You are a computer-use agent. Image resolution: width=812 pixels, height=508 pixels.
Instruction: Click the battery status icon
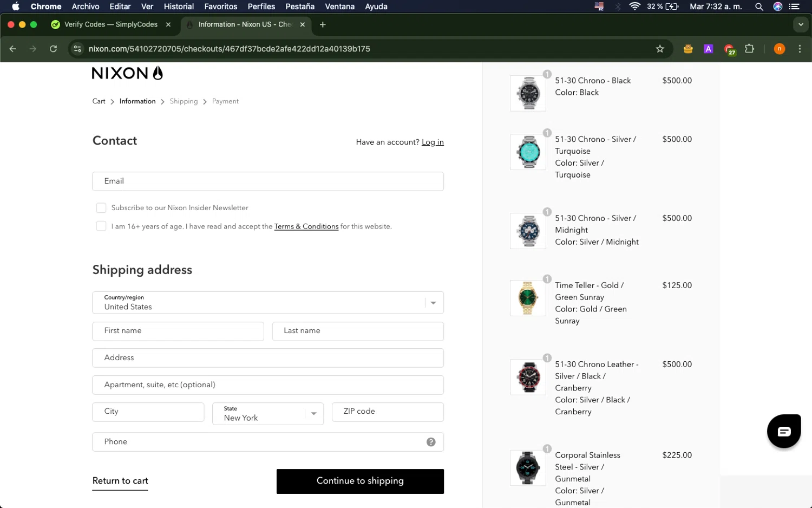point(672,6)
